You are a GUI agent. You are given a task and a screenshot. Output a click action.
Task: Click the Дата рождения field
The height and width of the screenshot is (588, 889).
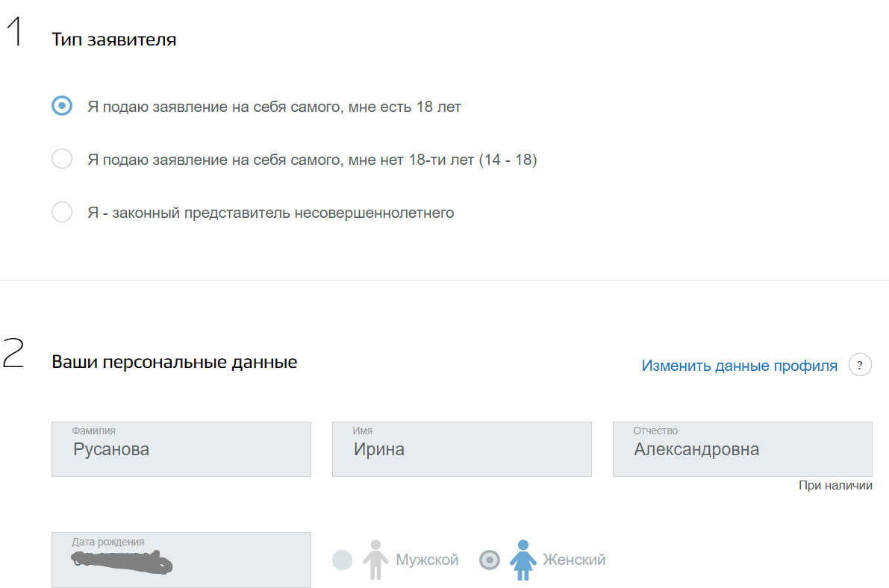(x=181, y=560)
